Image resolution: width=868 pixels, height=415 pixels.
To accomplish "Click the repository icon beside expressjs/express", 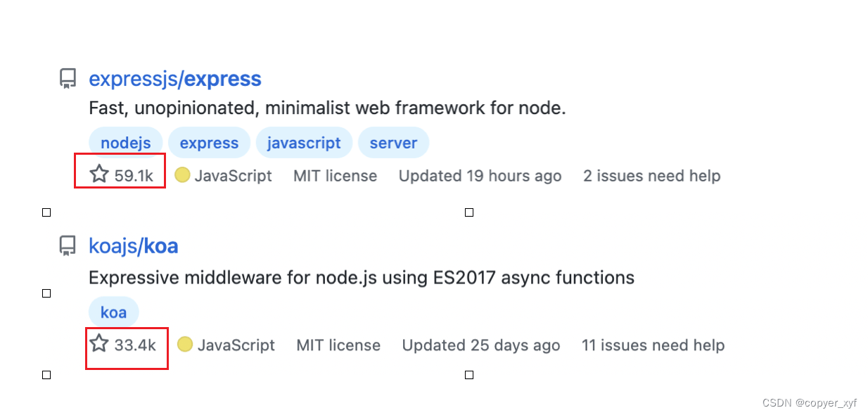I will click(x=68, y=79).
